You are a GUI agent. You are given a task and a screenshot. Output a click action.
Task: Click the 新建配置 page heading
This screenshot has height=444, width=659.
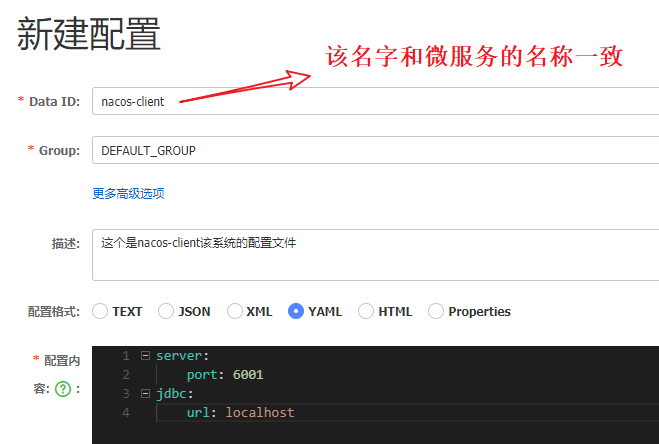[89, 34]
